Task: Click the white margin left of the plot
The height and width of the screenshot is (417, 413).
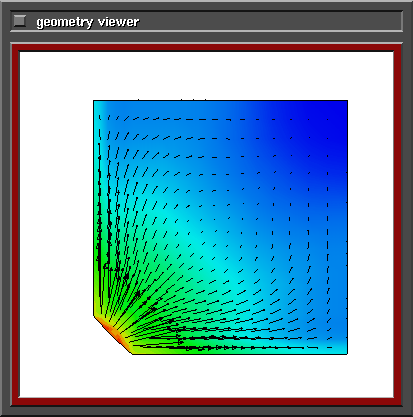Action: pos(56,227)
